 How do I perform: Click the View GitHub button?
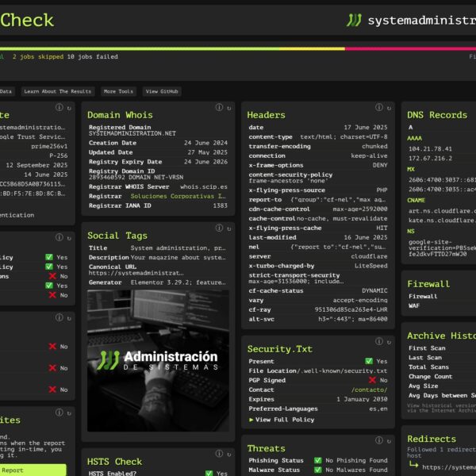162,91
